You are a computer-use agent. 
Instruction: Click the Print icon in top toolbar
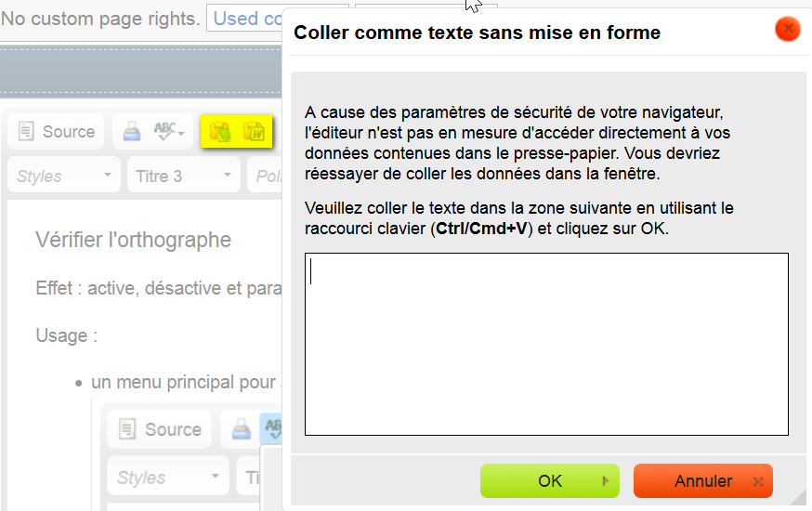(133, 132)
